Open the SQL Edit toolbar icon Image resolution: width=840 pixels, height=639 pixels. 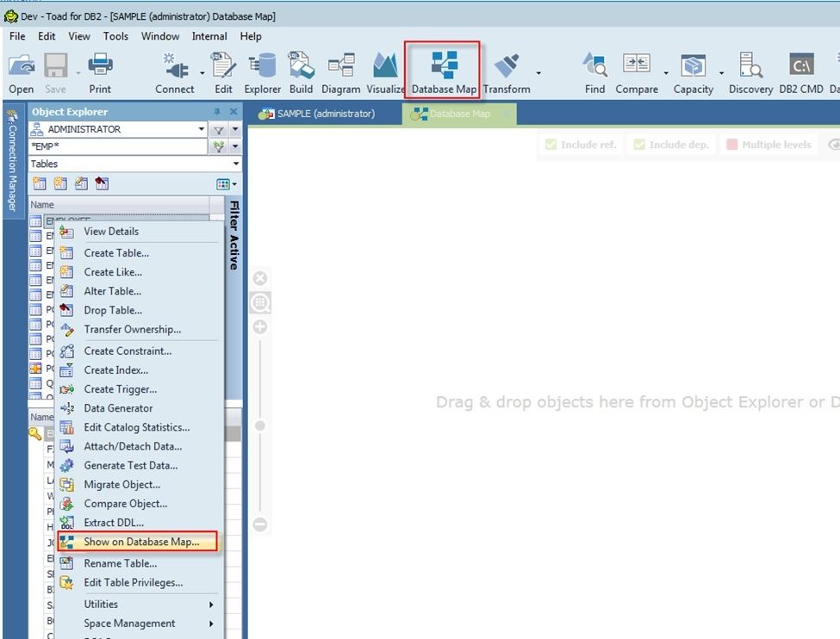tap(223, 65)
